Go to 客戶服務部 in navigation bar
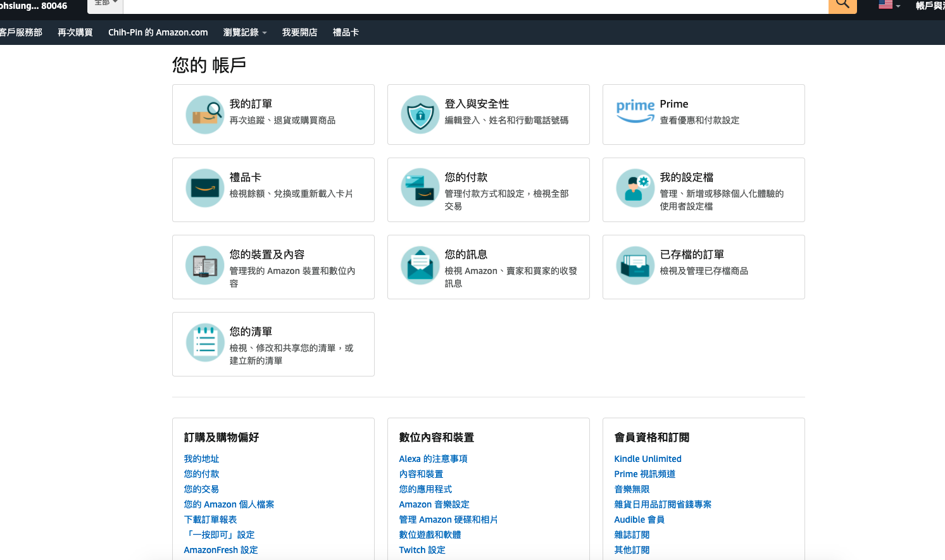 click(21, 32)
